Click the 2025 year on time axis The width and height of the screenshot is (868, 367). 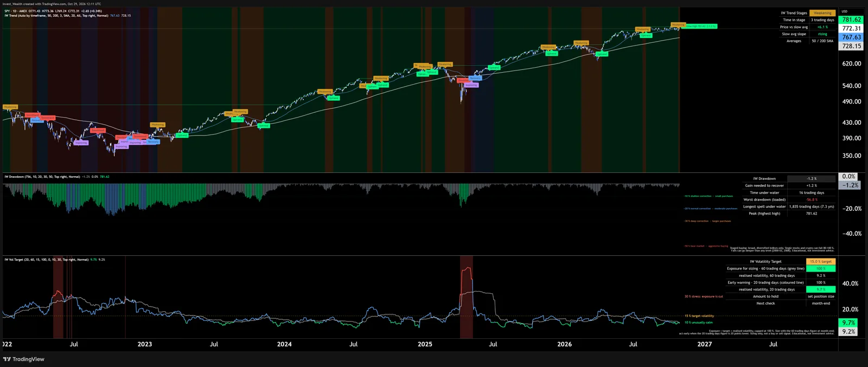[x=425, y=344]
